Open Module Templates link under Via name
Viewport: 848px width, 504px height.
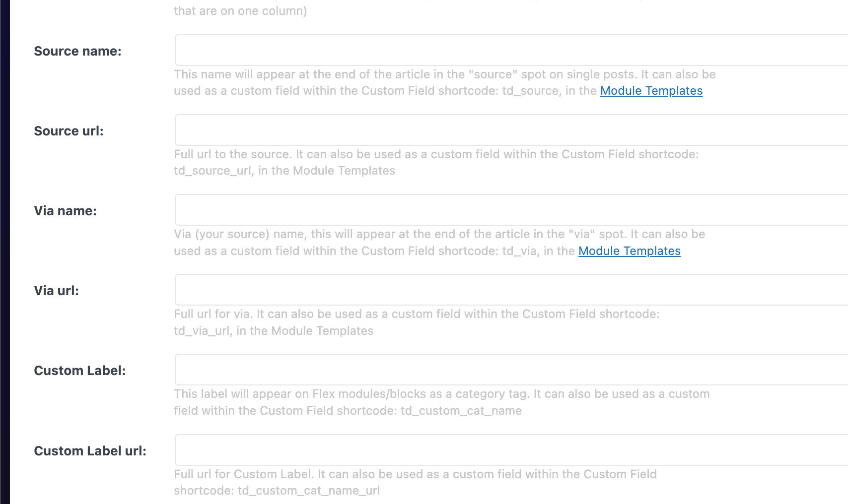(630, 251)
